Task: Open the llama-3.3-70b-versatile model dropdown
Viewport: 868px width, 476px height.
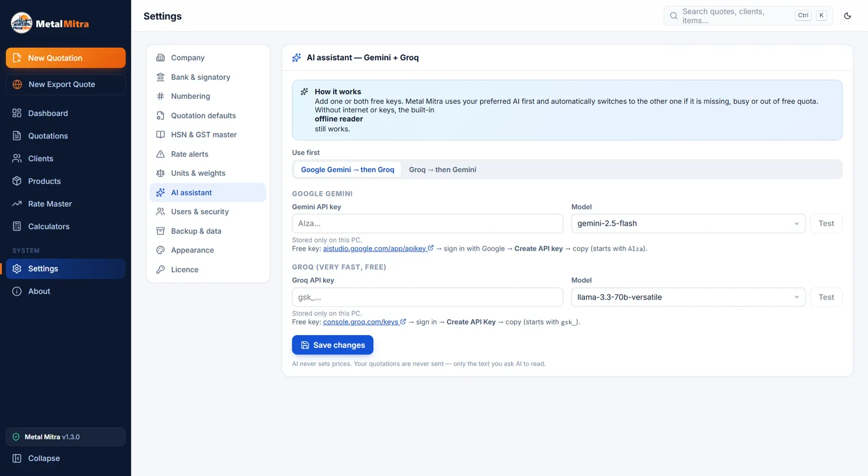Action: coord(688,297)
